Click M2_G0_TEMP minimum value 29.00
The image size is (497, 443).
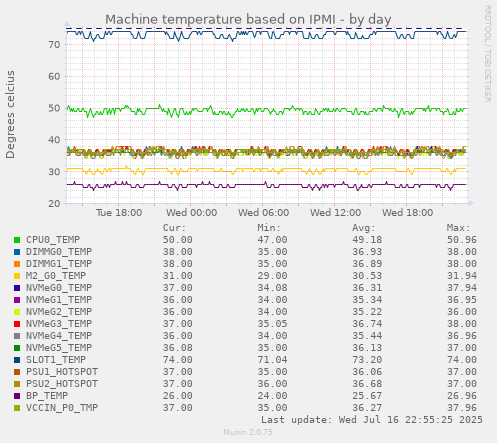click(x=272, y=276)
